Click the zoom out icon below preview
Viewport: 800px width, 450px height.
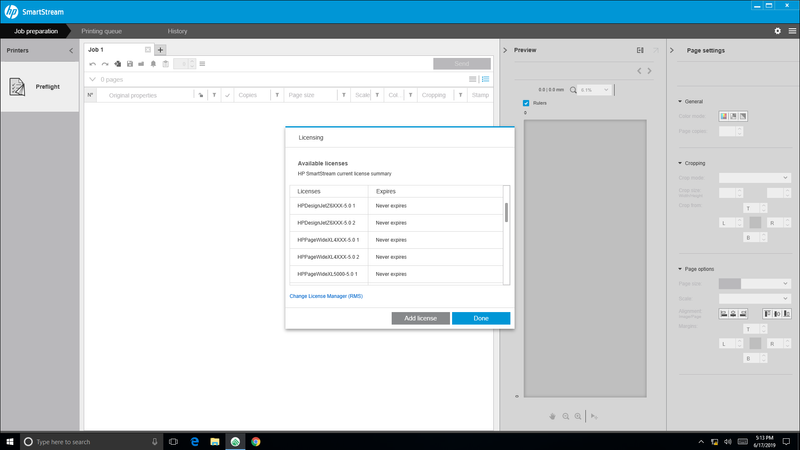(x=565, y=416)
